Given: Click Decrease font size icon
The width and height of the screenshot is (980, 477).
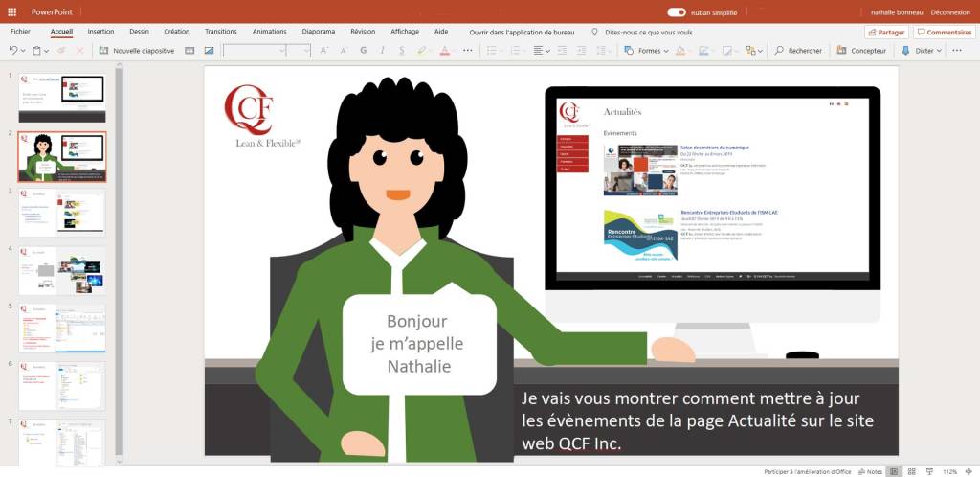Looking at the screenshot, I should [x=344, y=51].
